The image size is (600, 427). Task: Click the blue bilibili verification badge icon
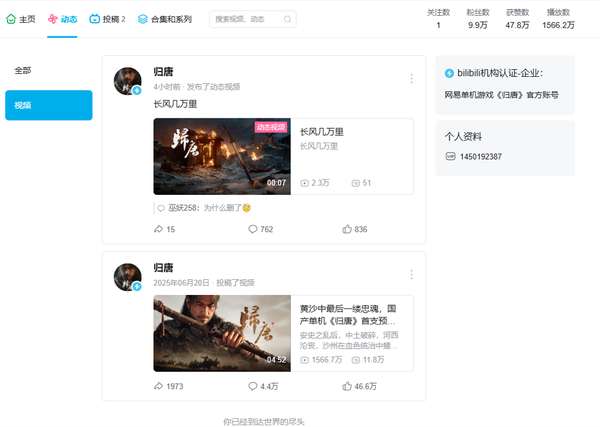tap(449, 73)
